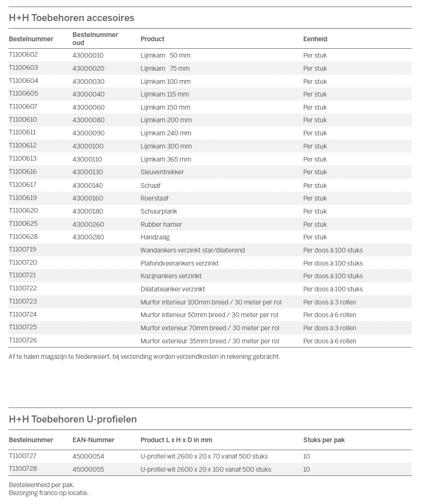Click the 'H+H Toebehoren U-profielen' heading
The height and width of the screenshot is (504, 422).
tap(73, 419)
